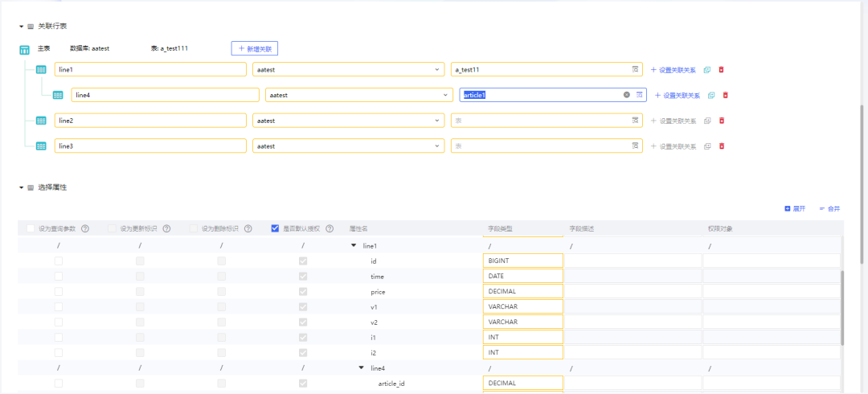Collapse the line4 attribute tree node

[362, 367]
